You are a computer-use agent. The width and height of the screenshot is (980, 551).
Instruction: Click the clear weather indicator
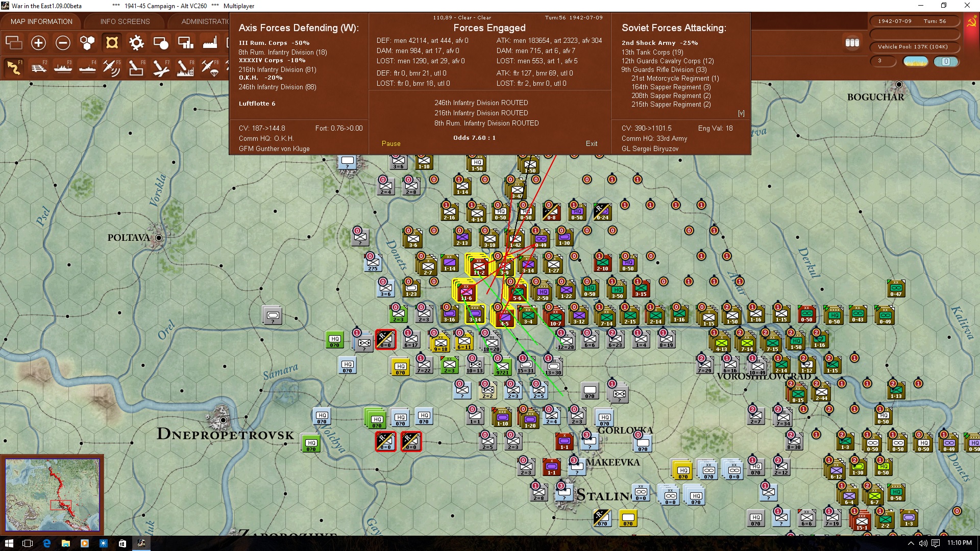pos(916,62)
